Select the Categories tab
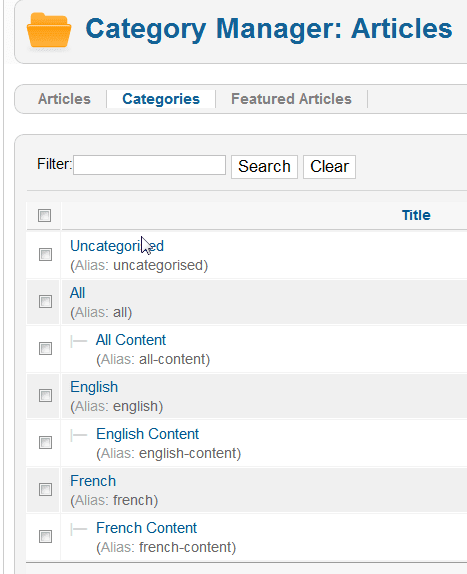Image resolution: width=467 pixels, height=574 pixels. [161, 99]
